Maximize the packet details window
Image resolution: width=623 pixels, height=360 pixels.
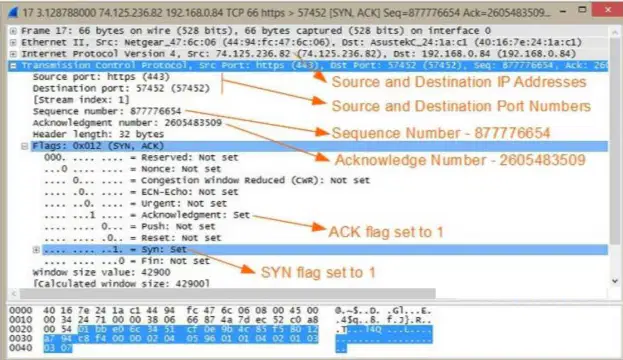(x=582, y=10)
